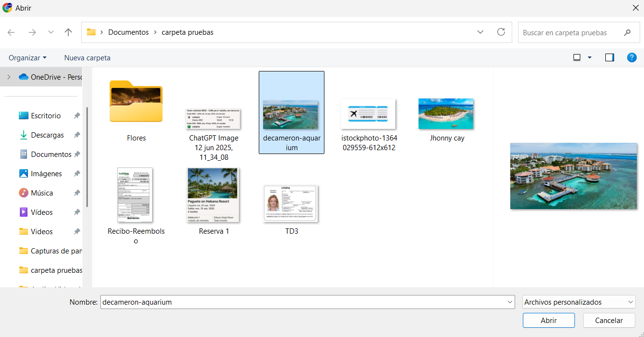Select Imágenes in the sidebar
644x337 pixels.
pos(46,174)
